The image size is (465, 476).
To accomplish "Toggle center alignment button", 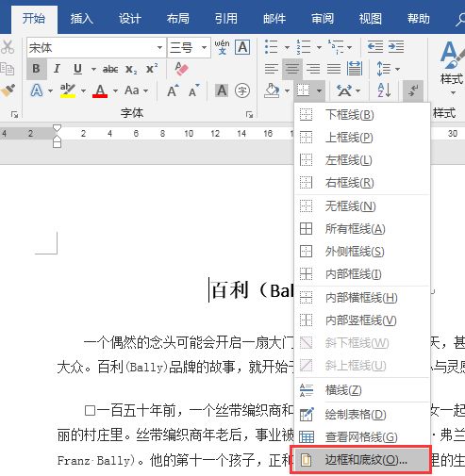I will tap(292, 69).
